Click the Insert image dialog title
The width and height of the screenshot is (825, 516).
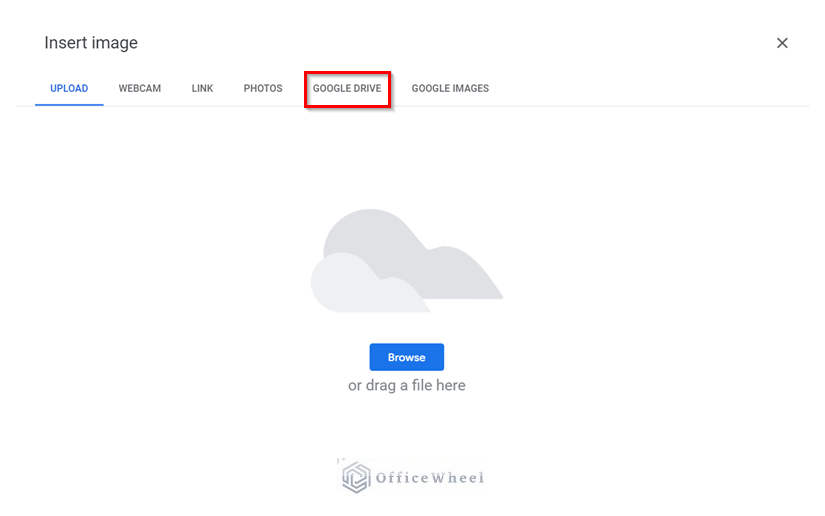(91, 43)
